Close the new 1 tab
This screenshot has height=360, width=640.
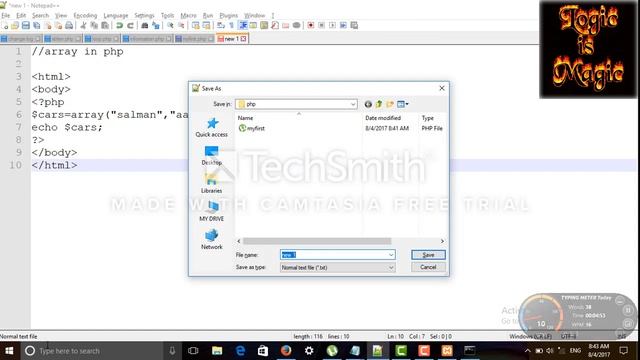click(x=244, y=38)
